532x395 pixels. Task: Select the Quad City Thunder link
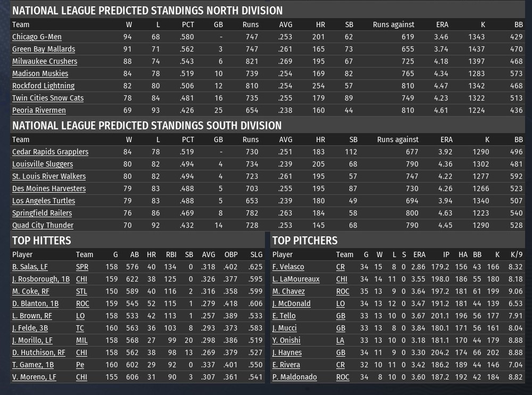tap(43, 225)
